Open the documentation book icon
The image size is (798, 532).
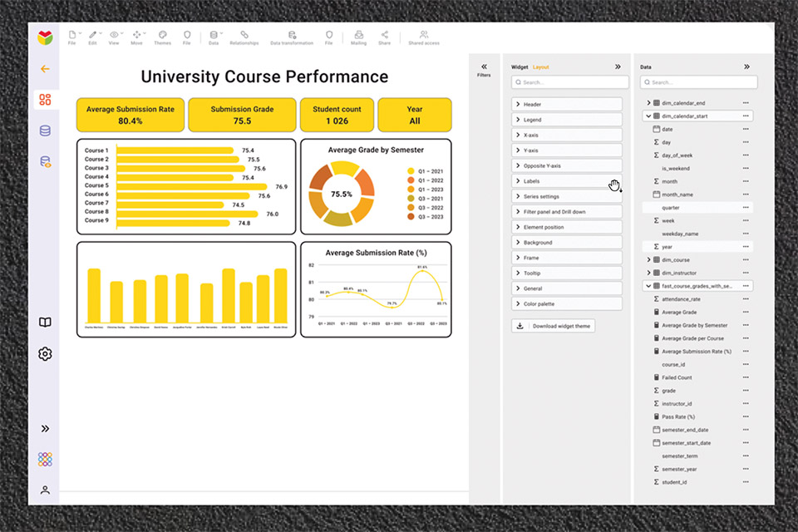click(x=45, y=323)
